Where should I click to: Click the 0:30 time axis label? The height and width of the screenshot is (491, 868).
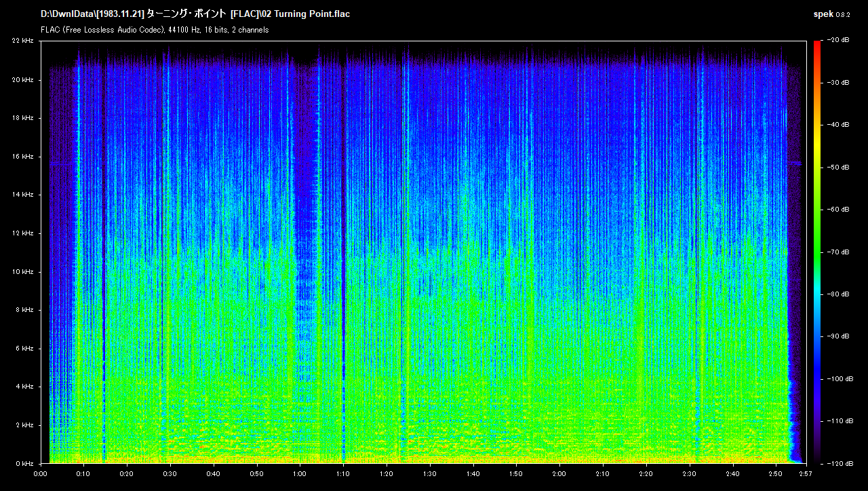tap(170, 473)
